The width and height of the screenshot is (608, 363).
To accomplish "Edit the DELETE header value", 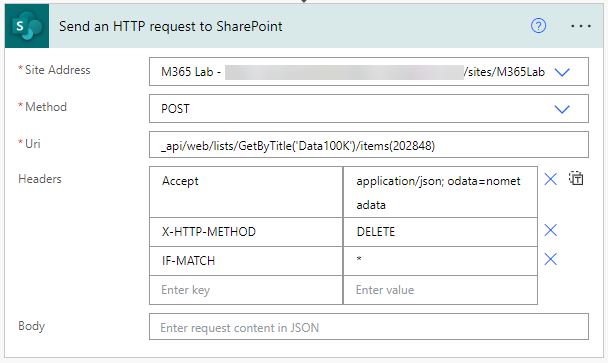I will [440, 232].
